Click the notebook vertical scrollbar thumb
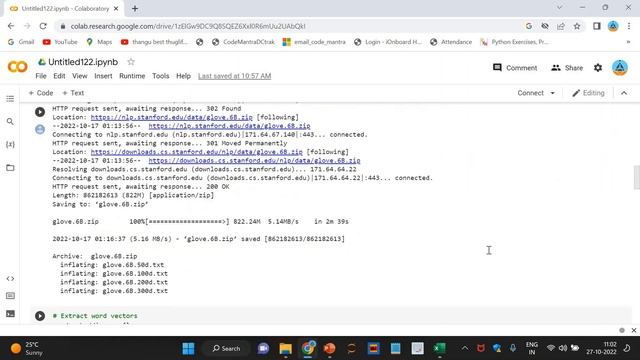This screenshot has width=640, height=360. [636, 178]
